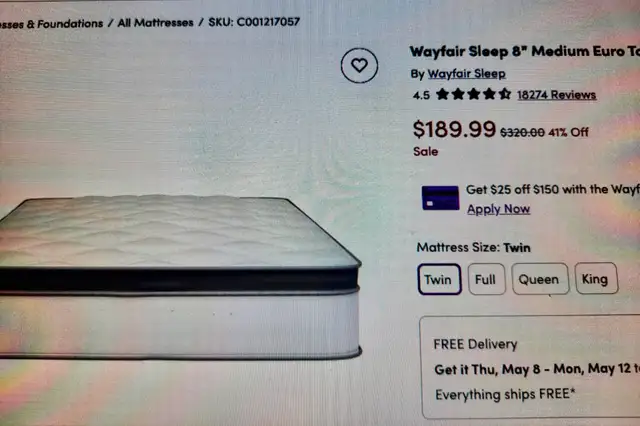Screen dimensions: 640x426
Task: View the 18274 Reviews link
Action: pos(557,95)
